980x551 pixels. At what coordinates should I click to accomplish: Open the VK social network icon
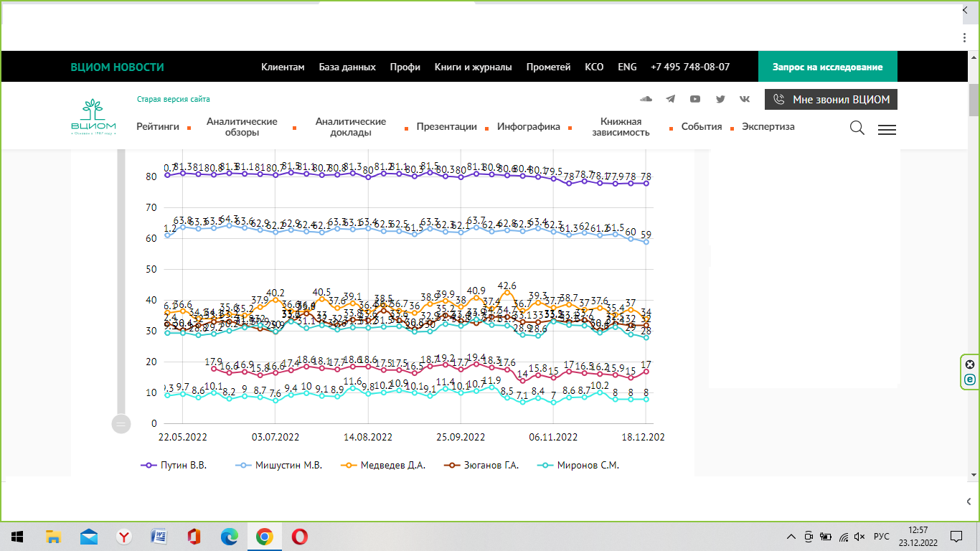coord(745,99)
